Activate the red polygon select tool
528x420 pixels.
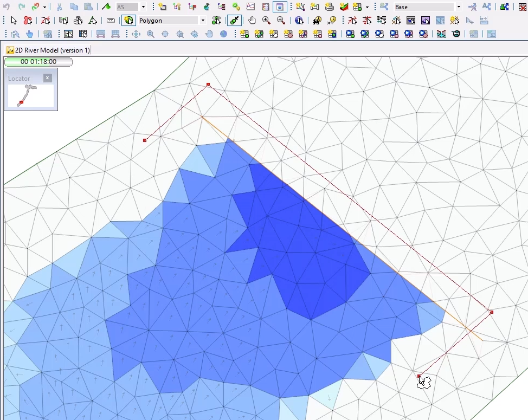[x=28, y=21]
